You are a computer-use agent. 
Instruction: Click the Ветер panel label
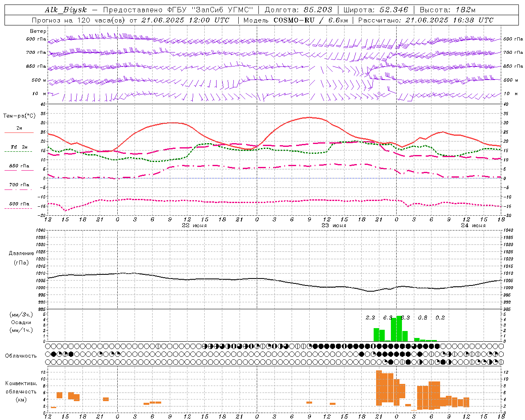(x=38, y=31)
